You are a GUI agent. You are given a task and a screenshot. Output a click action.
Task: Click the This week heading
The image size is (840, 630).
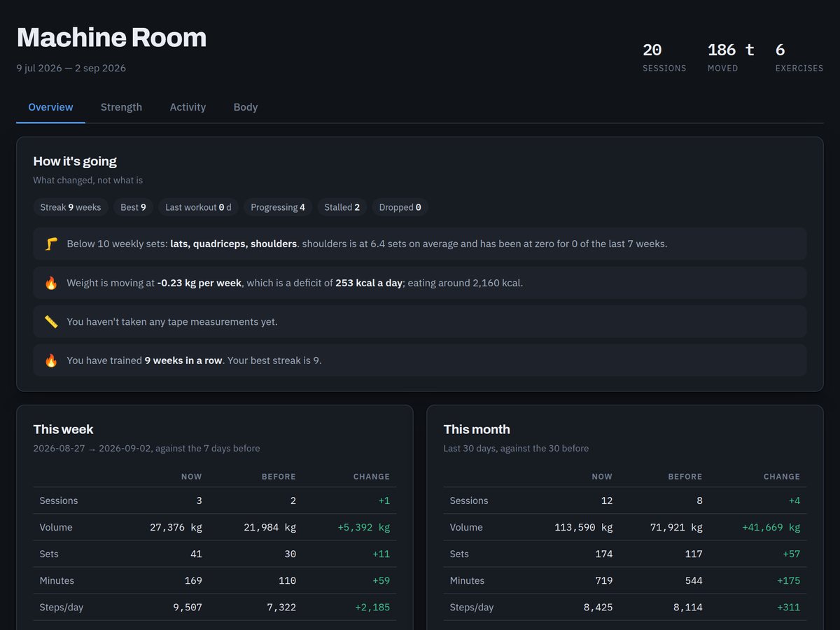pos(63,429)
